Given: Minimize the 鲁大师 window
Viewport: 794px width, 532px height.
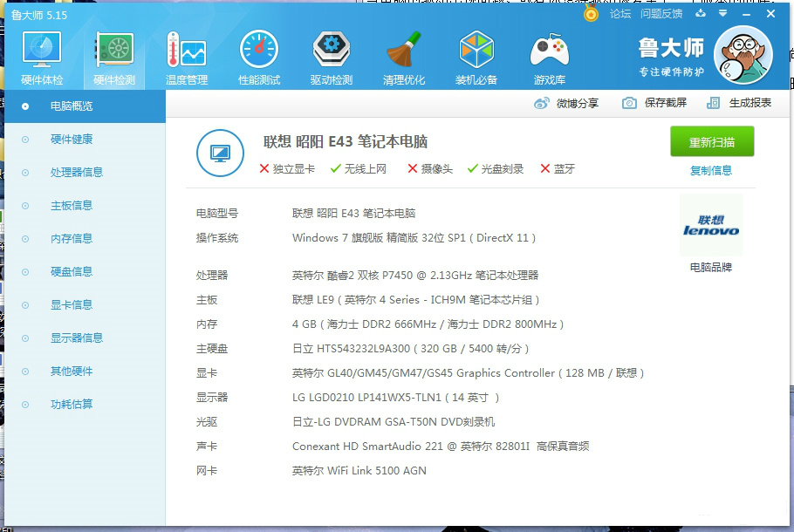Looking at the screenshot, I should click(x=746, y=14).
